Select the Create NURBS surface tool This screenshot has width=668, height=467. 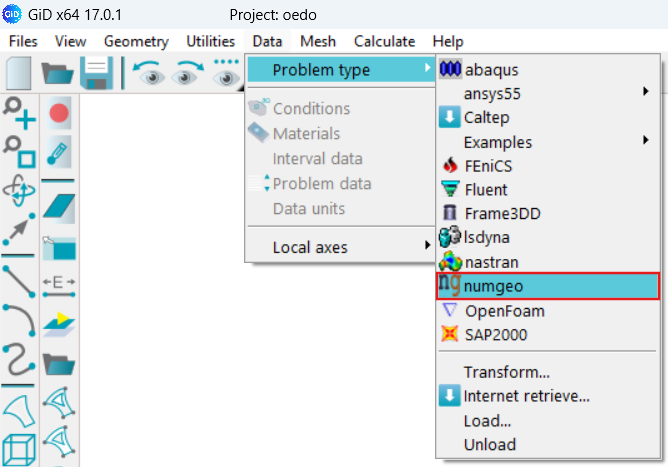pos(19,411)
